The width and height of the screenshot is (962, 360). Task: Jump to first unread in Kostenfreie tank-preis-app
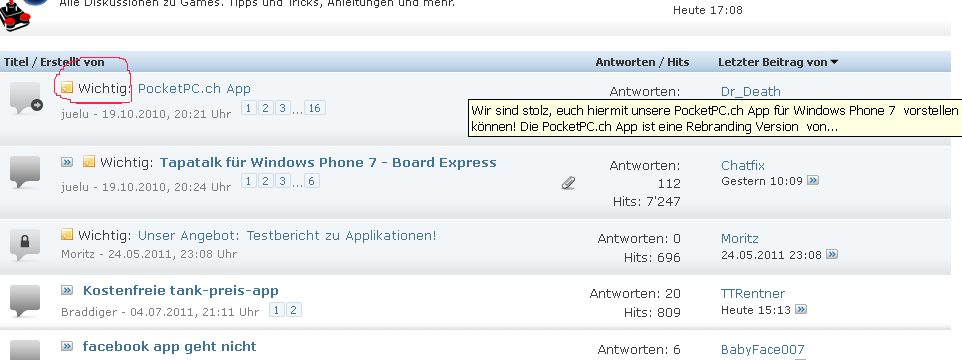tap(67, 290)
